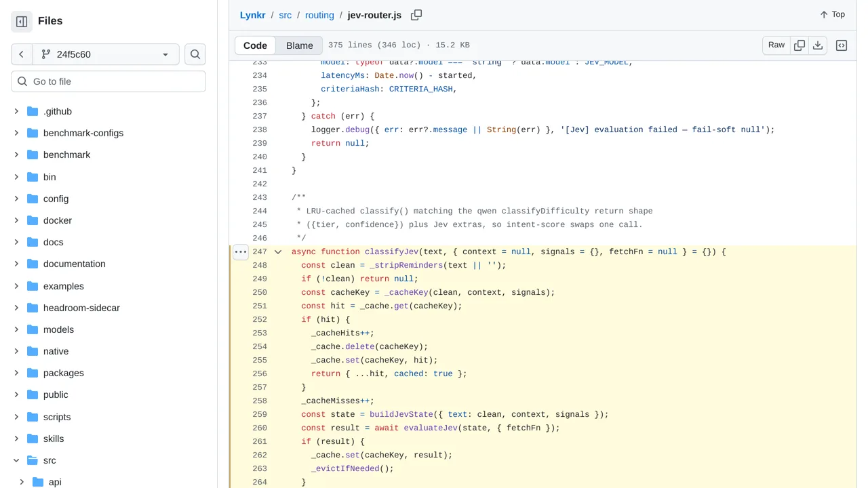The image size is (868, 488).
Task: Expand the config folder chevron
Action: coord(16,199)
